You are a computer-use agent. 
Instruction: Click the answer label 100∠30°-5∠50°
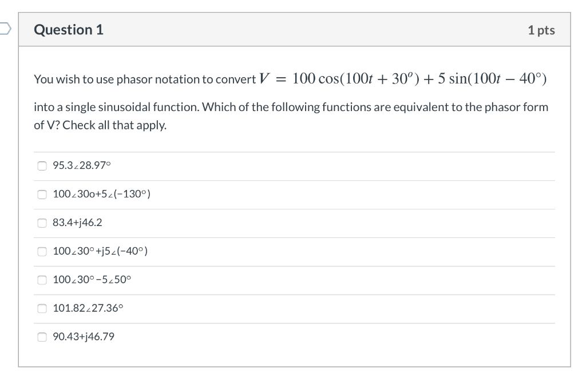tap(92, 279)
